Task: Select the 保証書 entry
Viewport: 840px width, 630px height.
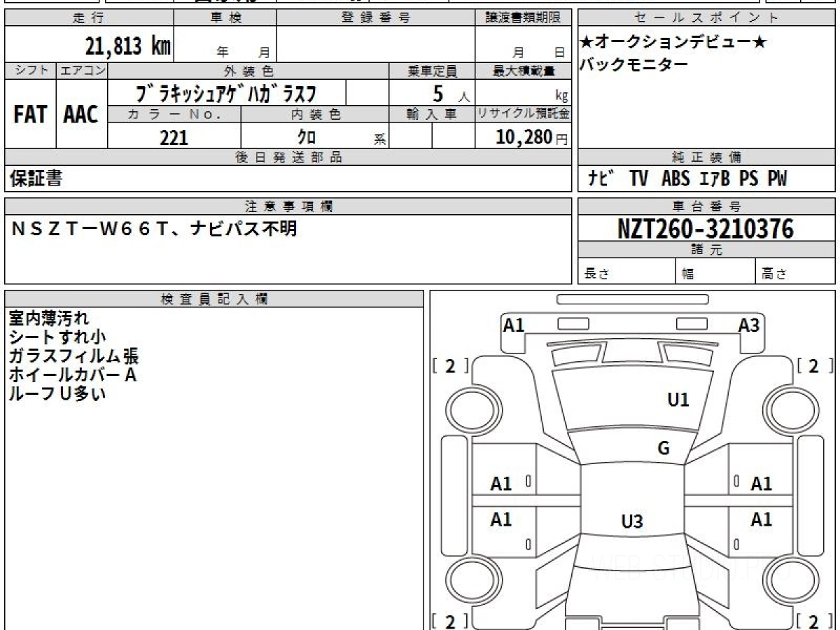Action: coord(36,178)
